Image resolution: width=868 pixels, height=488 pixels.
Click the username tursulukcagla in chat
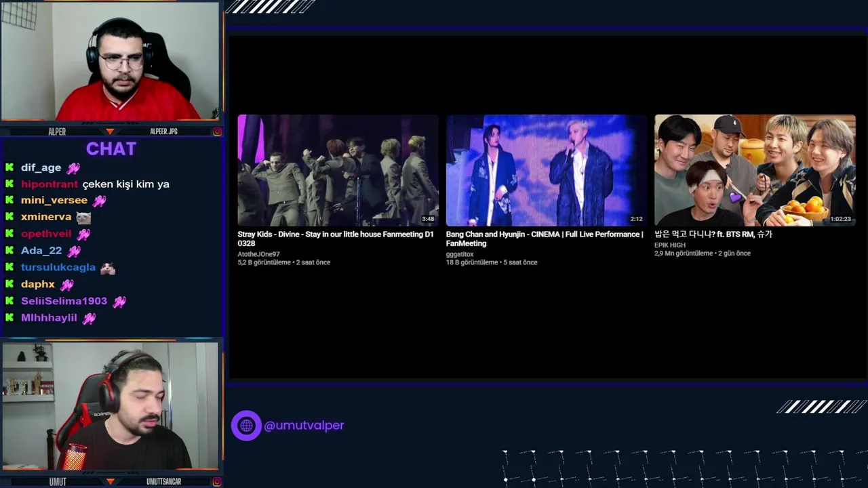58,267
